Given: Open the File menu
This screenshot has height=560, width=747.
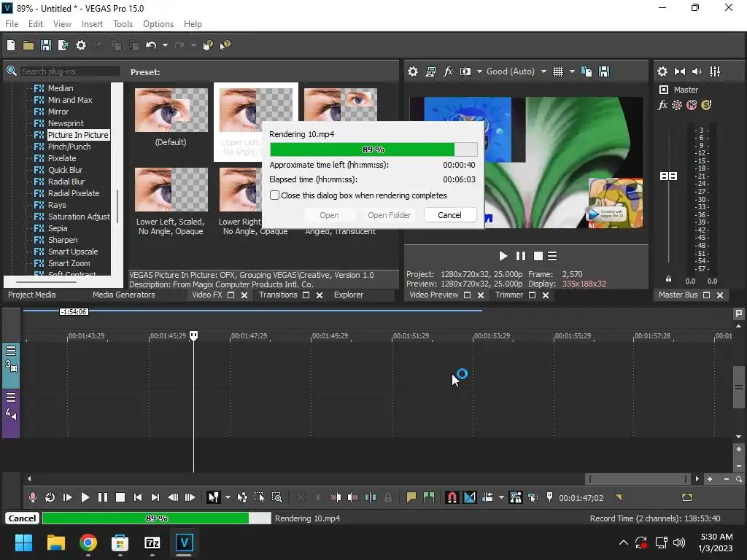Looking at the screenshot, I should tap(12, 24).
